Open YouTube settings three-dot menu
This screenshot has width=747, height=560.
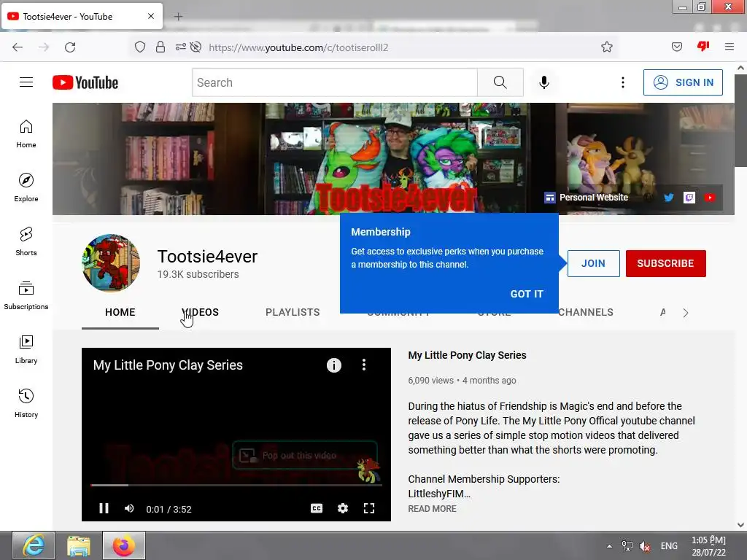tap(623, 82)
